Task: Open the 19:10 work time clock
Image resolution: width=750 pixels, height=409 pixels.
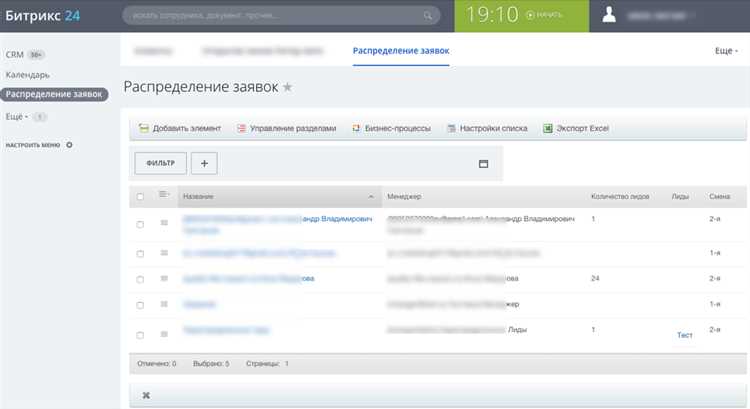Action: tap(521, 15)
